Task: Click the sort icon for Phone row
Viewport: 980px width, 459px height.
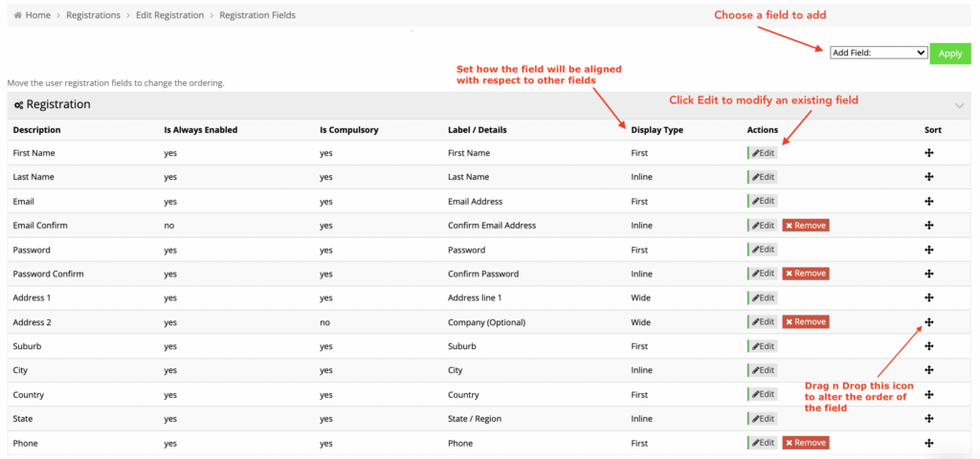Action: click(x=928, y=443)
